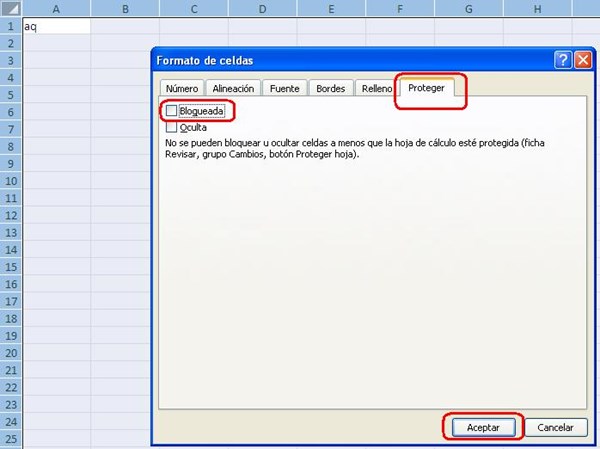The width and height of the screenshot is (600, 449).
Task: Click the Select All corner triangle
Action: pos(11,8)
